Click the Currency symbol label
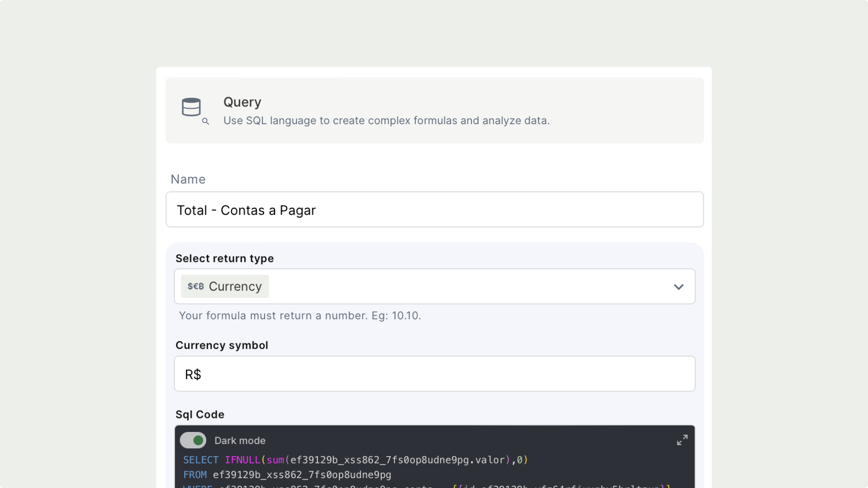This screenshot has height=488, width=868. (x=221, y=345)
